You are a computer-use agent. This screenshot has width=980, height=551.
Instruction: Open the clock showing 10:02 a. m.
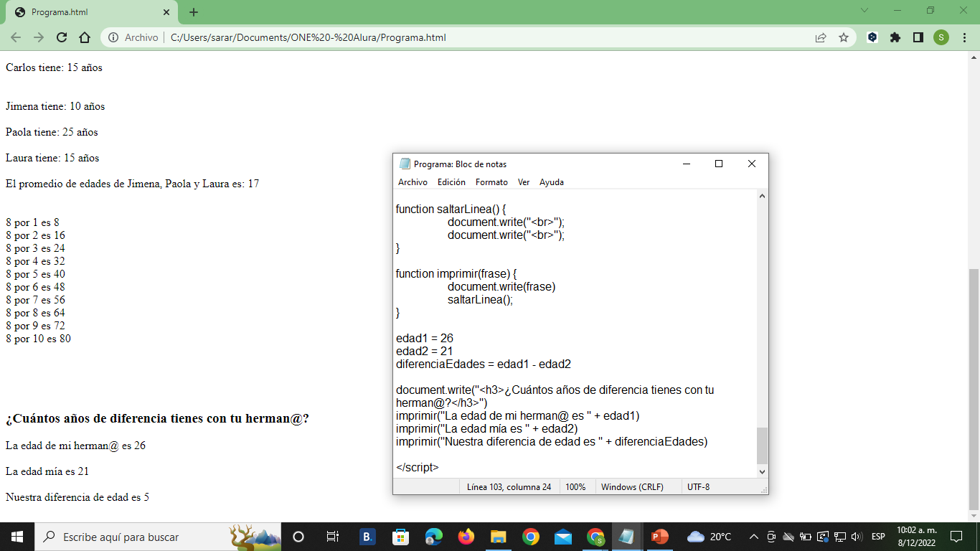pos(917,537)
